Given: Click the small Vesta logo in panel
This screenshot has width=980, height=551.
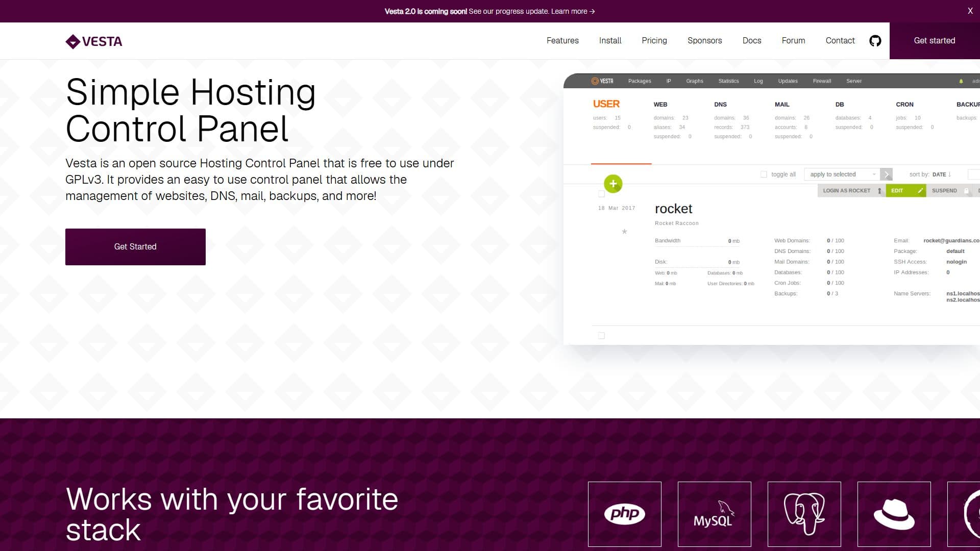Looking at the screenshot, I should [x=602, y=81].
